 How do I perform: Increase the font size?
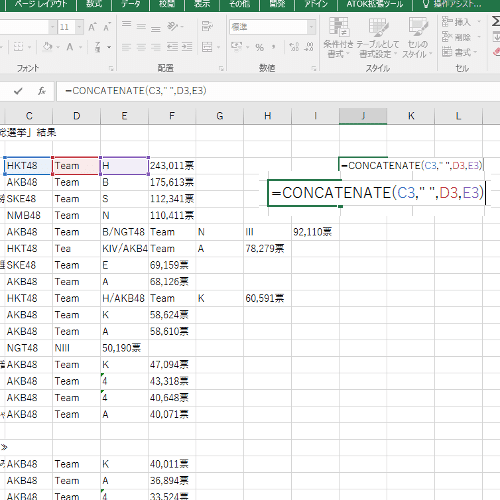coord(92,27)
